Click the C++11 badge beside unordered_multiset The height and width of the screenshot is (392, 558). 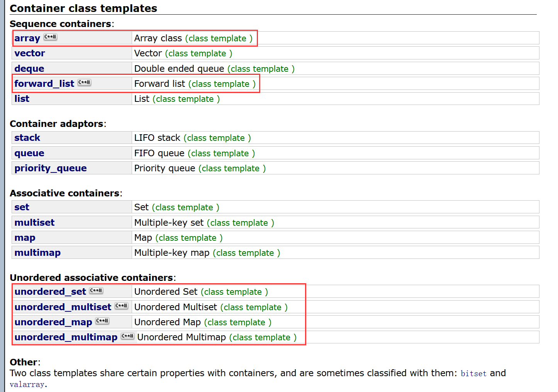121,306
